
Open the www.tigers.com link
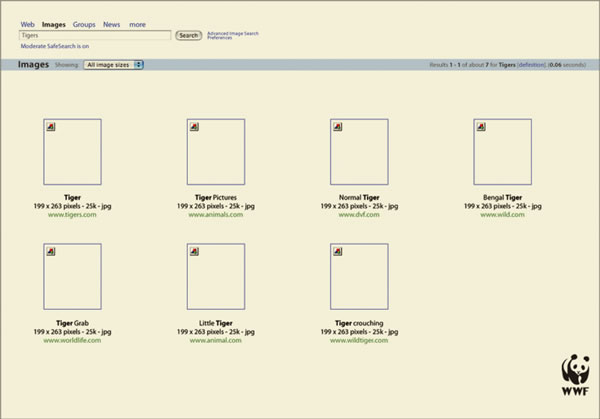tap(72, 214)
